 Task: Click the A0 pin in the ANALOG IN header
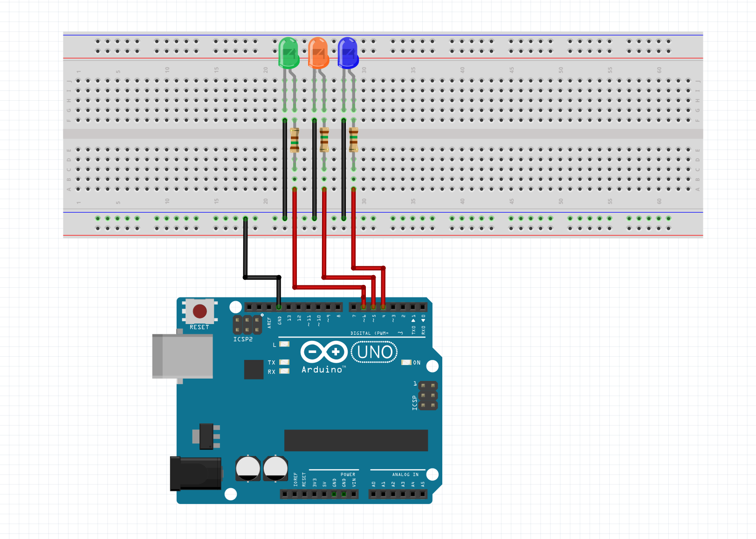click(373, 494)
